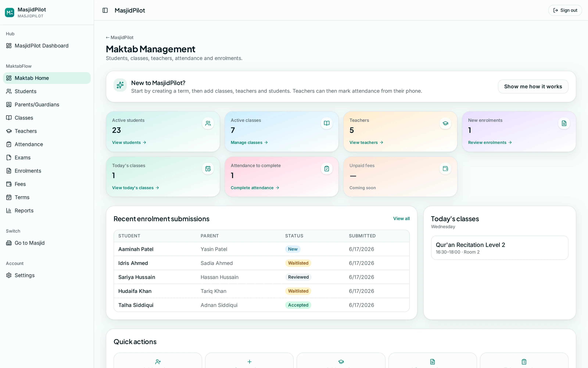Viewport: 588px width, 368px height.
Task: Click the Sign out button
Action: click(565, 10)
